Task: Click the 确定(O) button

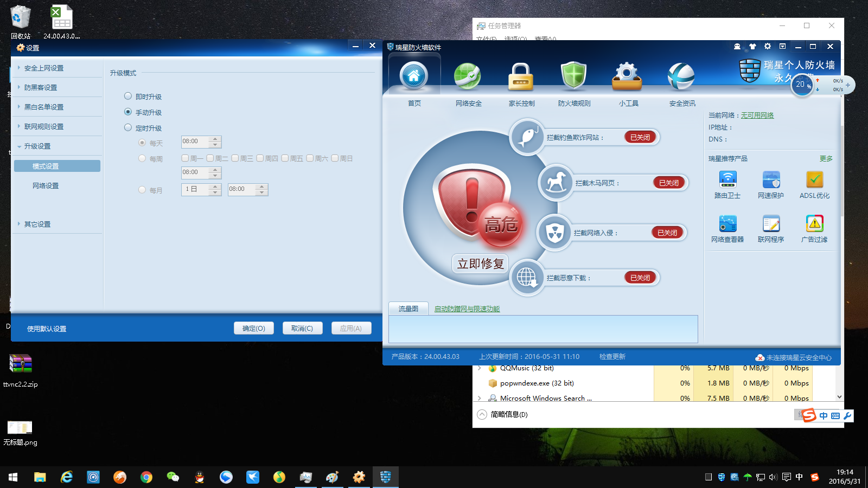Action: click(x=254, y=328)
